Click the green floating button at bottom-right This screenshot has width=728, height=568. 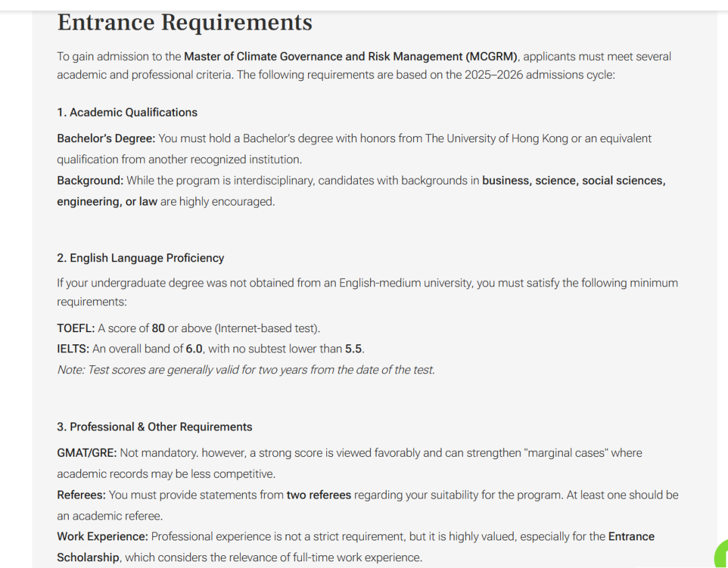coord(721,557)
